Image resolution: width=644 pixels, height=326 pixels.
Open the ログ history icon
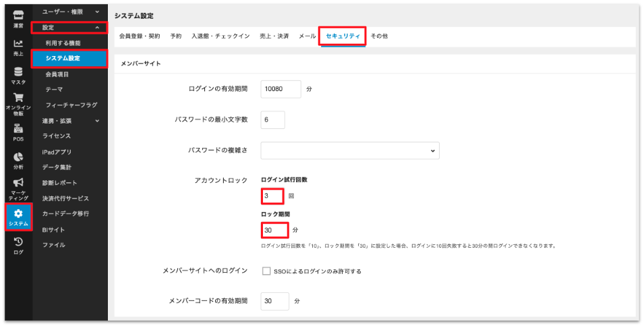click(x=18, y=246)
